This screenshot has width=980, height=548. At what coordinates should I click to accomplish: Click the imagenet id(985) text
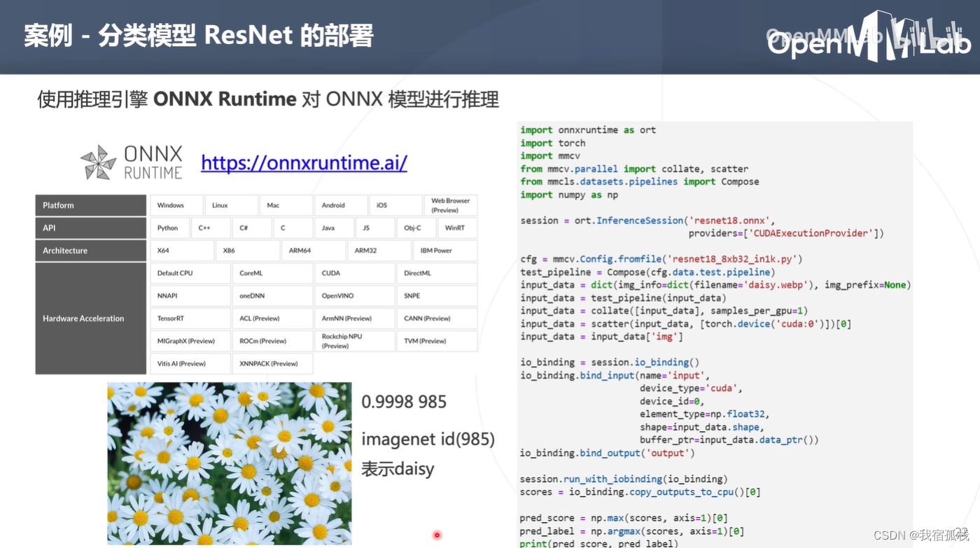click(428, 440)
